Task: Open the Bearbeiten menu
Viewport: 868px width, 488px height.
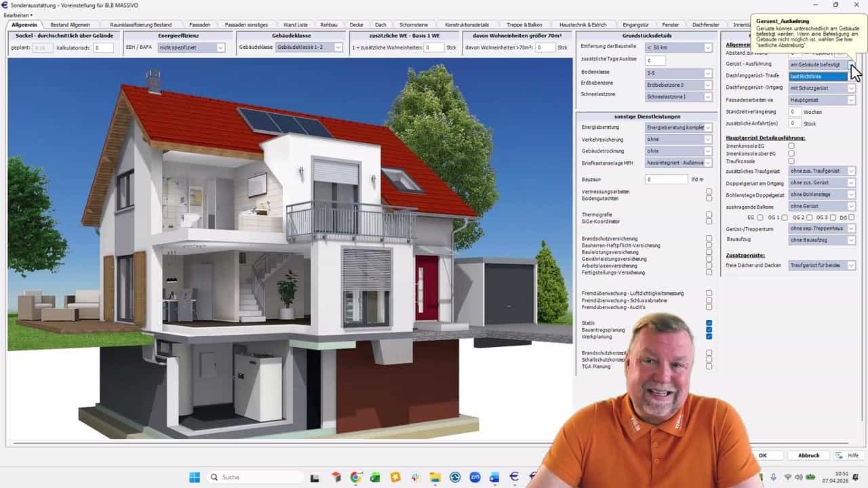Action: (18, 15)
